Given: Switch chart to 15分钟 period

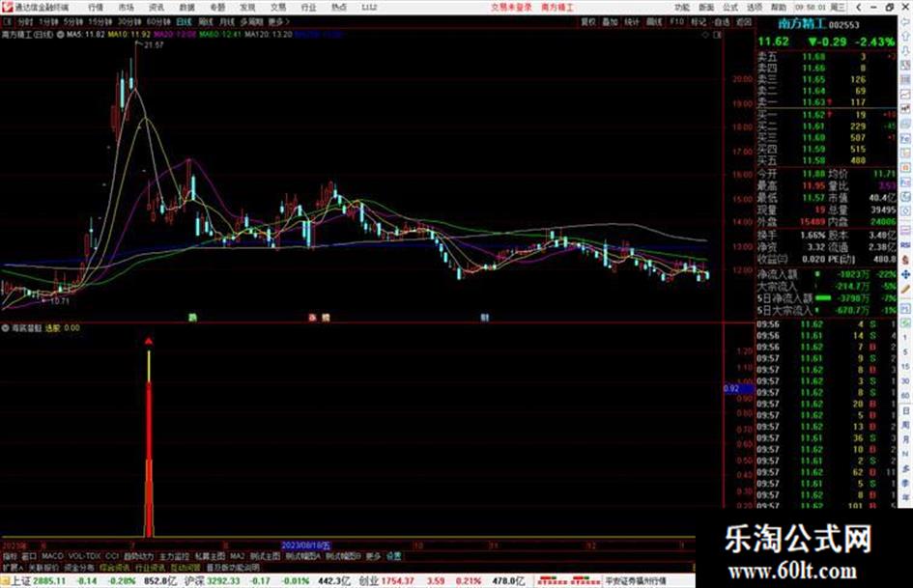Looking at the screenshot, I should pyautogui.click(x=100, y=22).
